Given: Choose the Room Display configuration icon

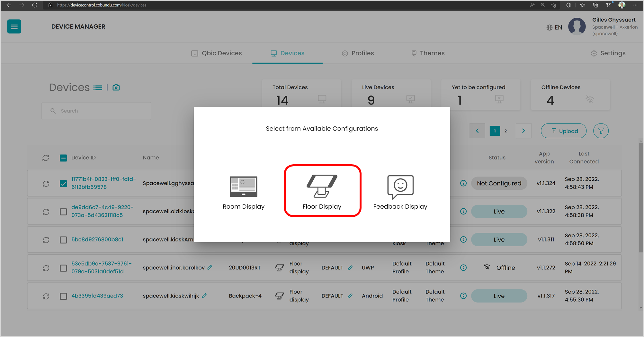Looking at the screenshot, I should [244, 186].
